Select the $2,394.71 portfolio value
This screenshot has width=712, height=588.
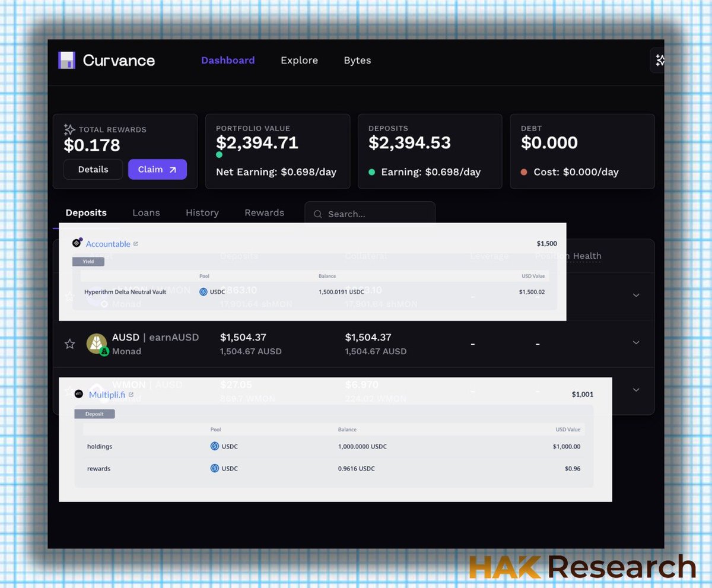point(257,142)
